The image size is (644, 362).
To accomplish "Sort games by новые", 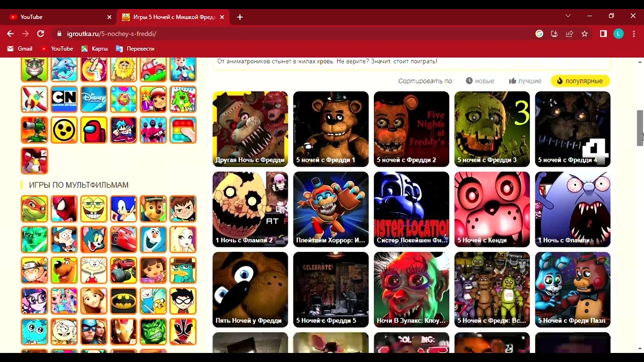I will (x=480, y=81).
